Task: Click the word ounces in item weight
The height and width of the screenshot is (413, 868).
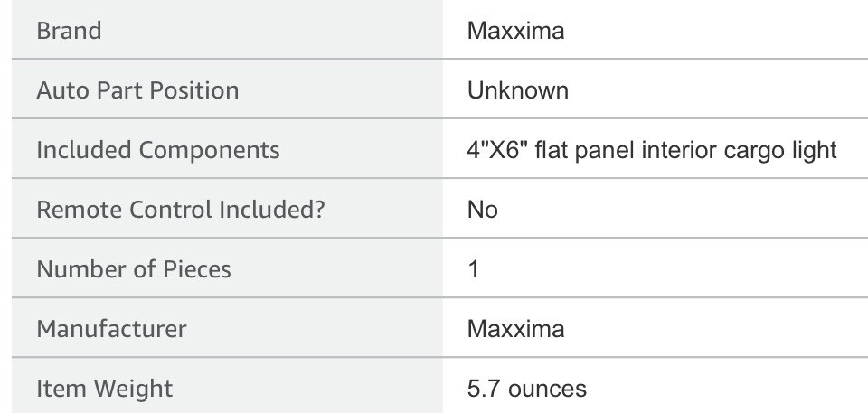Action: tap(548, 390)
